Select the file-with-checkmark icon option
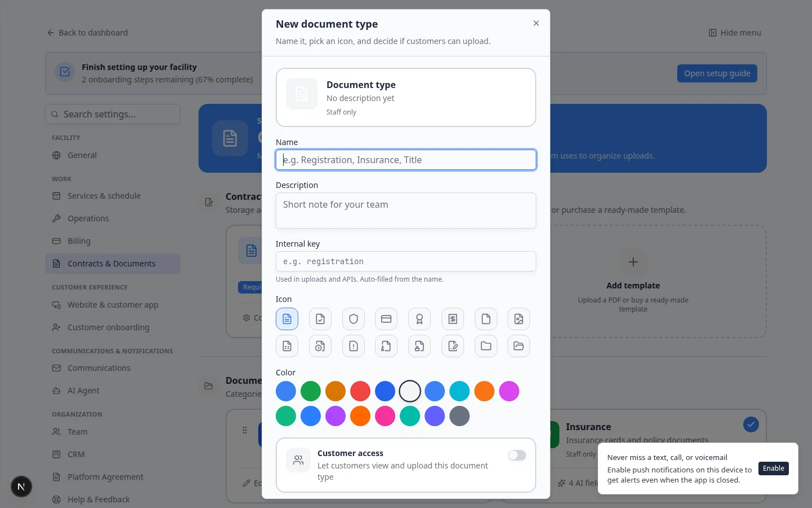Image resolution: width=812 pixels, height=508 pixels. point(320,319)
